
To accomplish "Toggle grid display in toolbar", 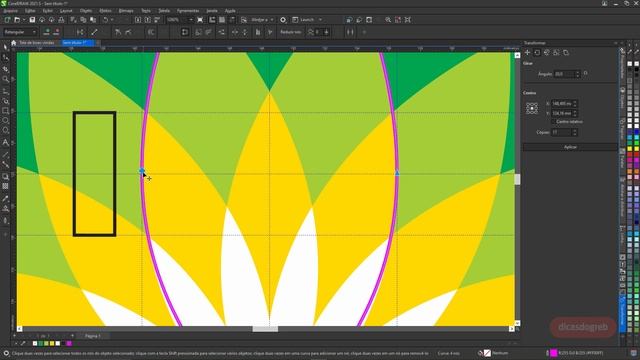I will pos(222,20).
